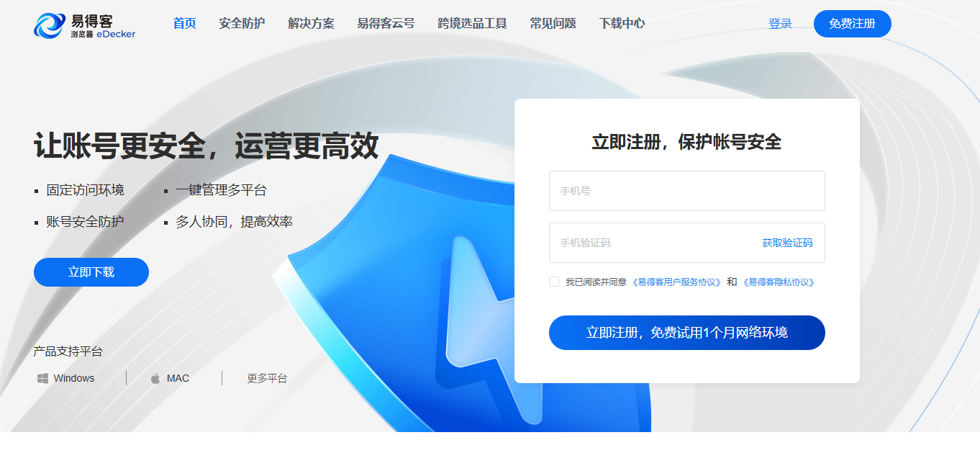The height and width of the screenshot is (471, 980).
Task: Select 易得客云号 in top navigation
Action: point(386,23)
